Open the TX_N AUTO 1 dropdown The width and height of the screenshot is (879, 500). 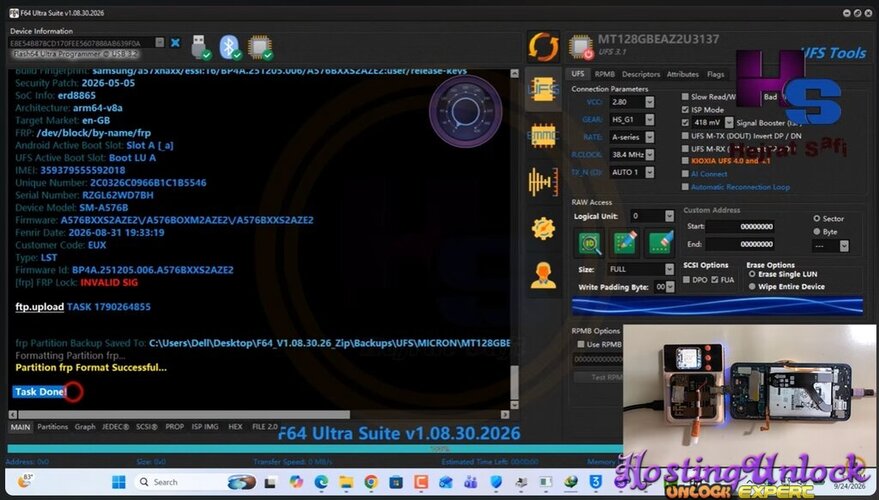[649, 172]
